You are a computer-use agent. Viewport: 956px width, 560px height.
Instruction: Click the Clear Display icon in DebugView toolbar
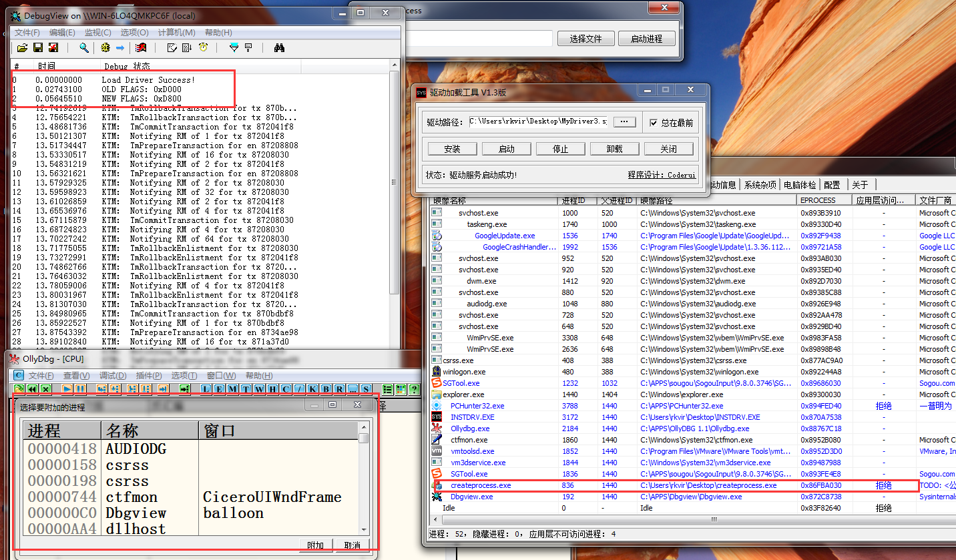[172, 48]
